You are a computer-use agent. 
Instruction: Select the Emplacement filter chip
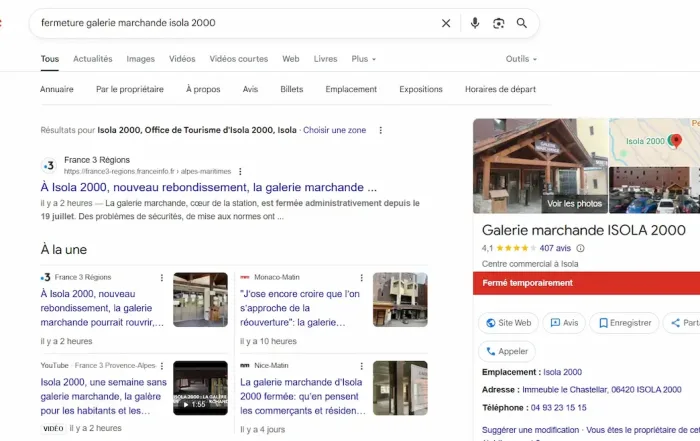tap(351, 89)
